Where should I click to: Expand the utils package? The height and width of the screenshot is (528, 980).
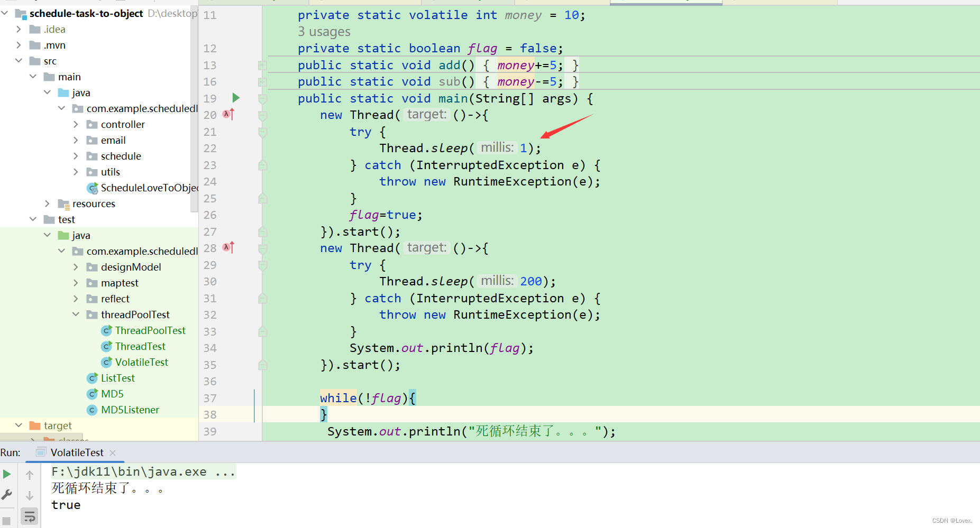(76, 172)
